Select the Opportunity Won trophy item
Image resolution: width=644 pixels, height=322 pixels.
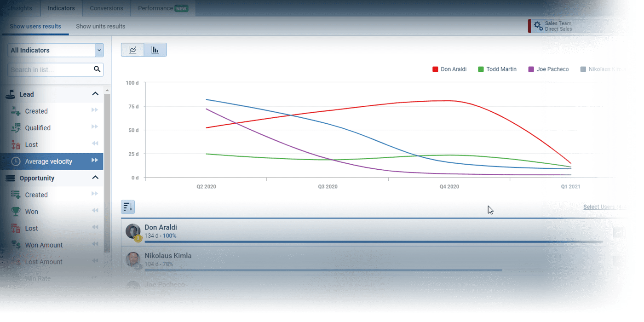click(31, 212)
